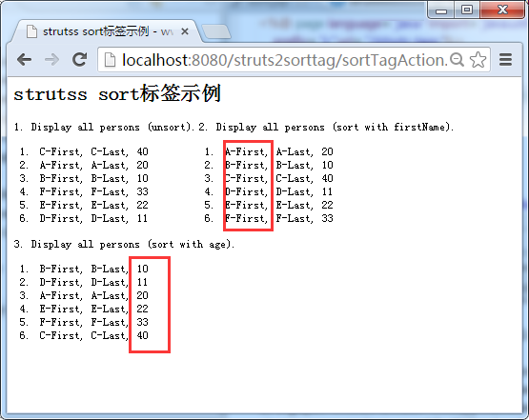Viewport: 529px width, 420px height.
Task: Click the zoom magnifier icon in address bar
Action: click(458, 60)
